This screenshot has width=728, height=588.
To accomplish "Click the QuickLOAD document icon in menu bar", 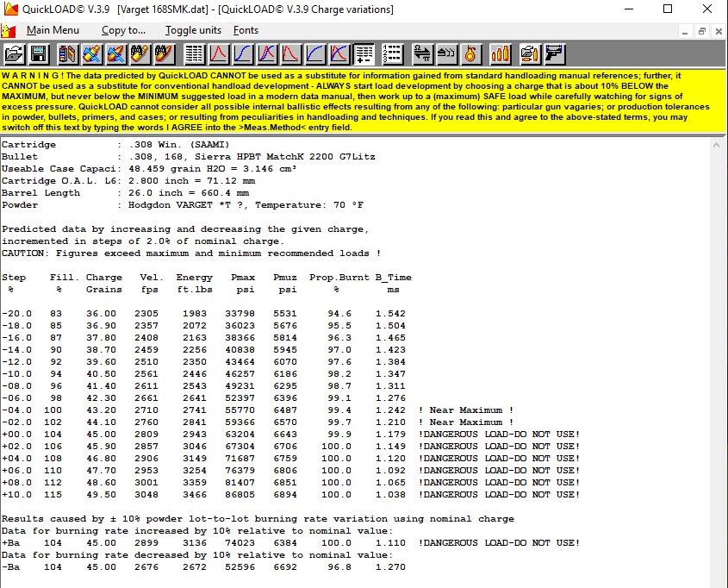I will pos(9,30).
